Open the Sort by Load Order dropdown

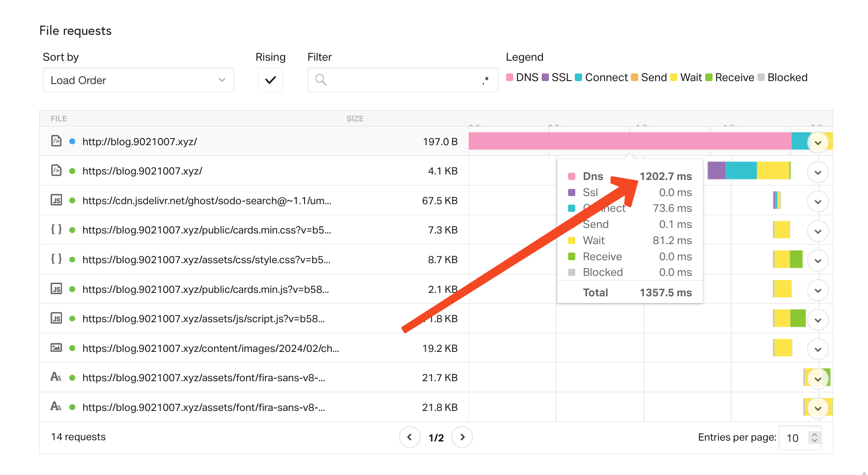click(x=138, y=80)
